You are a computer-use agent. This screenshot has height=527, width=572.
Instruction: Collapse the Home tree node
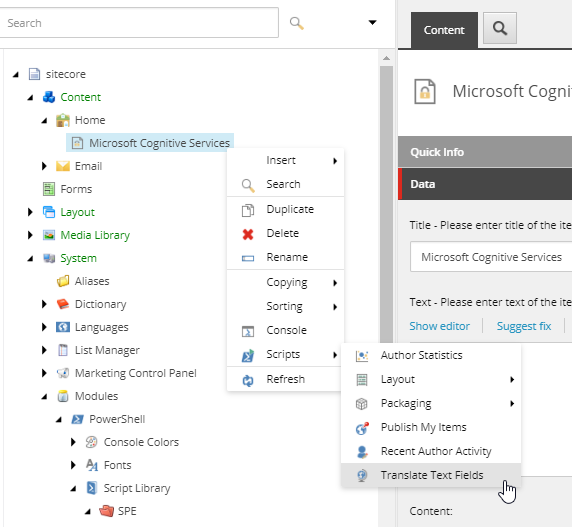point(44,120)
